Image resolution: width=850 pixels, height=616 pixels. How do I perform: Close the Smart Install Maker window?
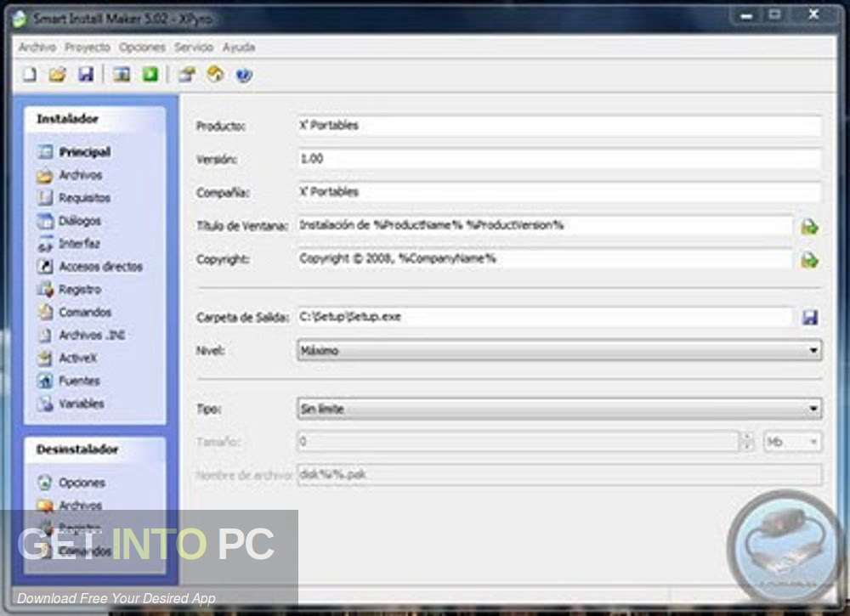coord(813,14)
